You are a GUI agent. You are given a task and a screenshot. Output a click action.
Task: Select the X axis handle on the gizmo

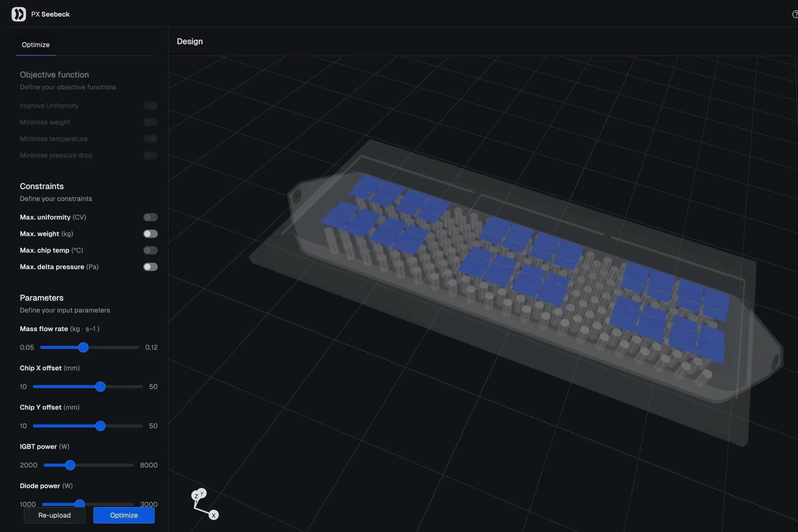[214, 515]
